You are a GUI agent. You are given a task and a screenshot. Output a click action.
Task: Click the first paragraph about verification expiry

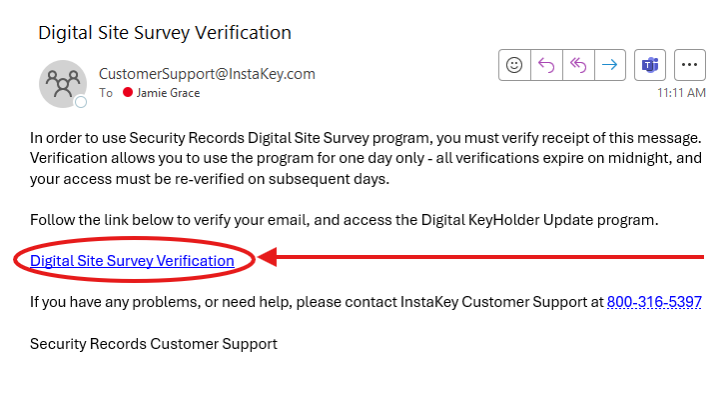(x=366, y=158)
